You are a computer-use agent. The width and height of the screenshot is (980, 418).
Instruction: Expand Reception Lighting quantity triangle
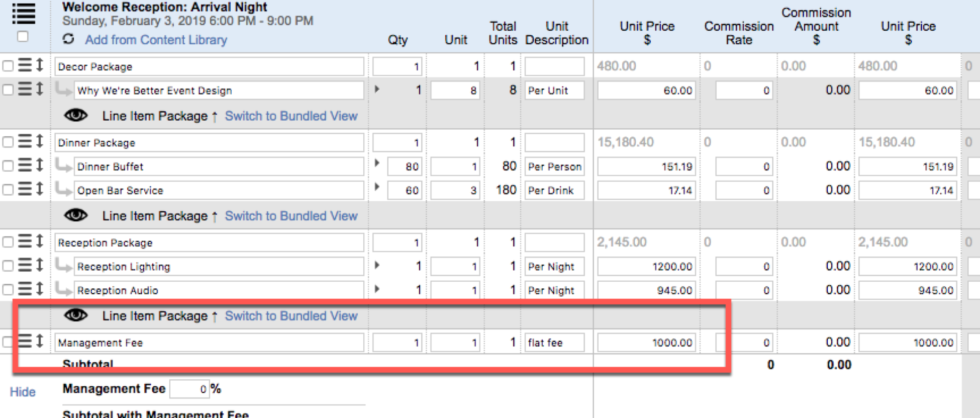[377, 265]
